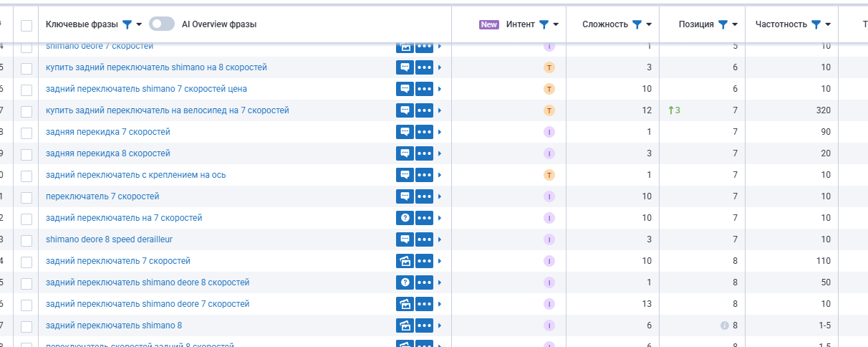Open three-dots menu for 'задний переключатель с креплением на ось'
Screen dimensions: 868x347
coord(425,175)
